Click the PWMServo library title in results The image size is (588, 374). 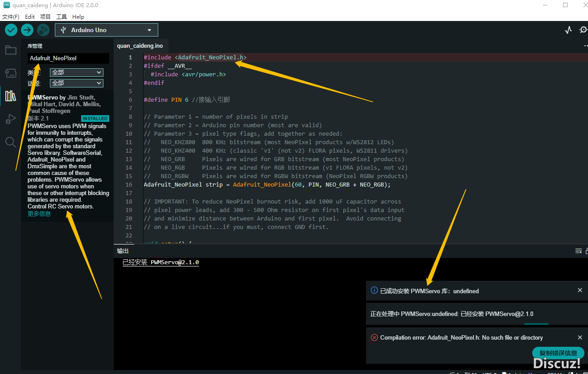(43, 97)
